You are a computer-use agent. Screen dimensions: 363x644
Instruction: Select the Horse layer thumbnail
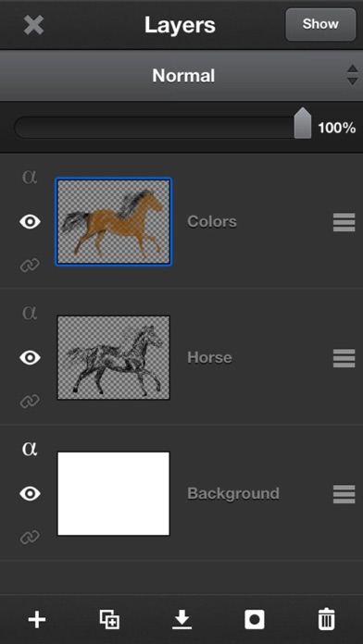click(x=114, y=358)
